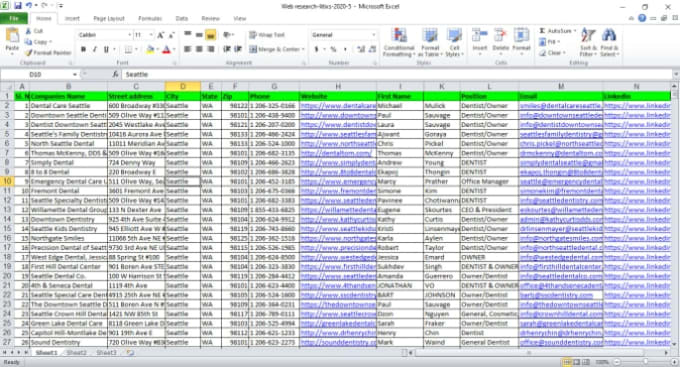This screenshot has width=680, height=367.
Task: Apply Percent Style format
Action: point(333,49)
